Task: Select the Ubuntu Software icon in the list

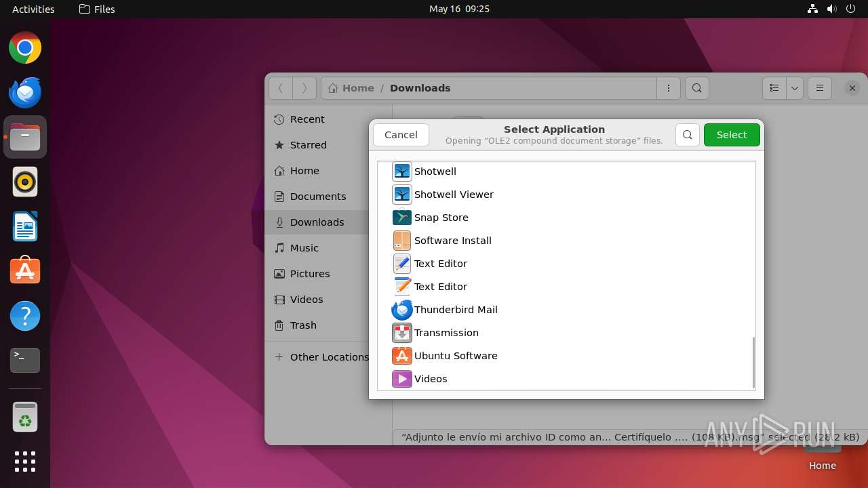Action: 402,356
